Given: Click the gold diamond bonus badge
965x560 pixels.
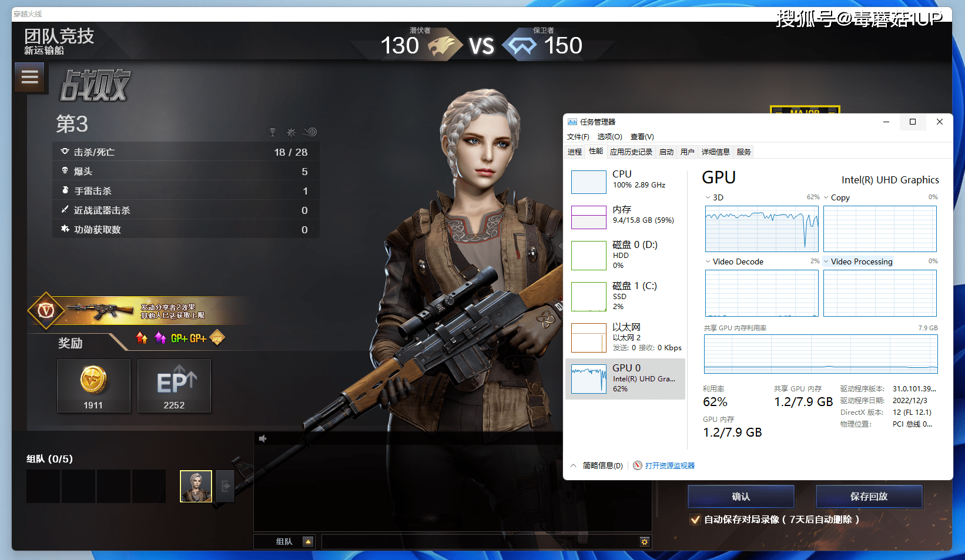Looking at the screenshot, I should [x=217, y=338].
